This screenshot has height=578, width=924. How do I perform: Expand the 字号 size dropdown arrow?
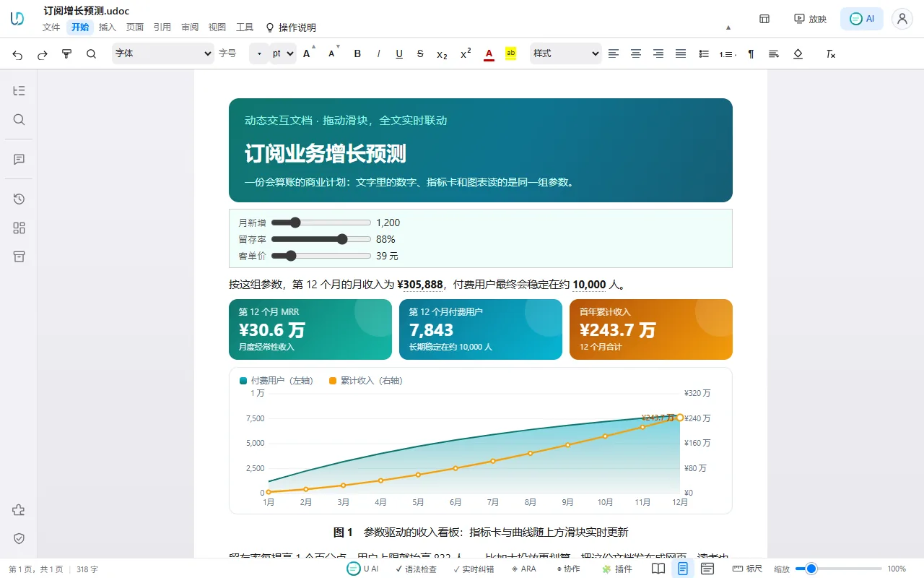click(x=259, y=53)
